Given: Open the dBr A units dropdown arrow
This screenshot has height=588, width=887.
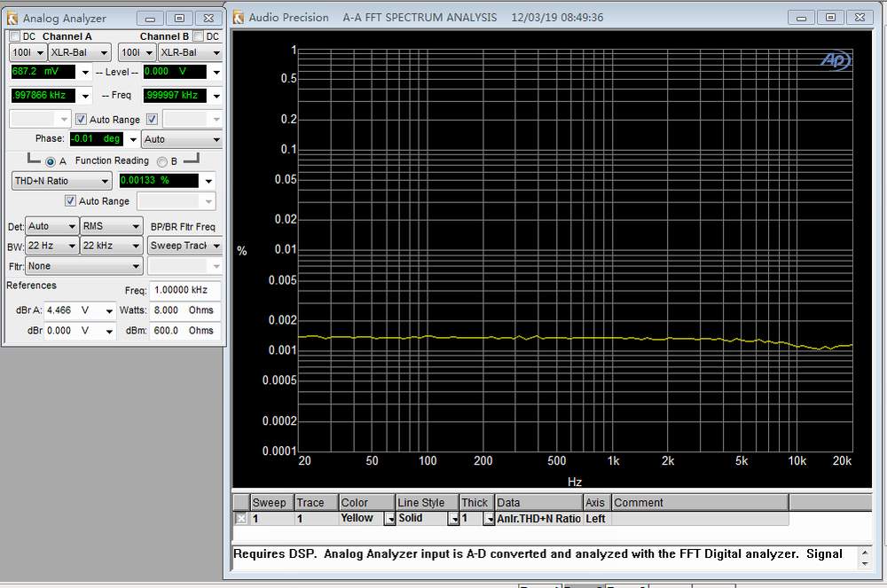Looking at the screenshot, I should (x=109, y=311).
